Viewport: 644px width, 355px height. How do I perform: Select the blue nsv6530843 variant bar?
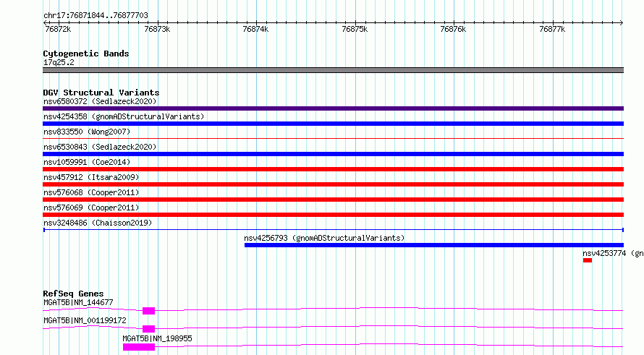333,154
